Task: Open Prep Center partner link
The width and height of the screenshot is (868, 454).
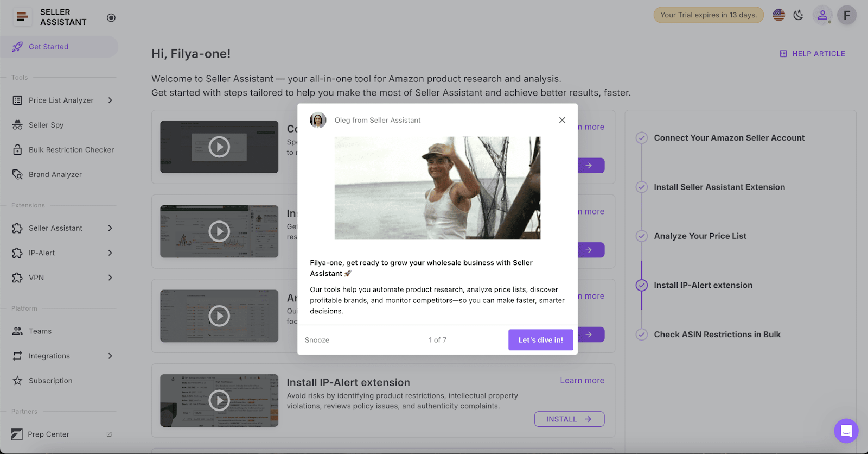Action: 48,434
